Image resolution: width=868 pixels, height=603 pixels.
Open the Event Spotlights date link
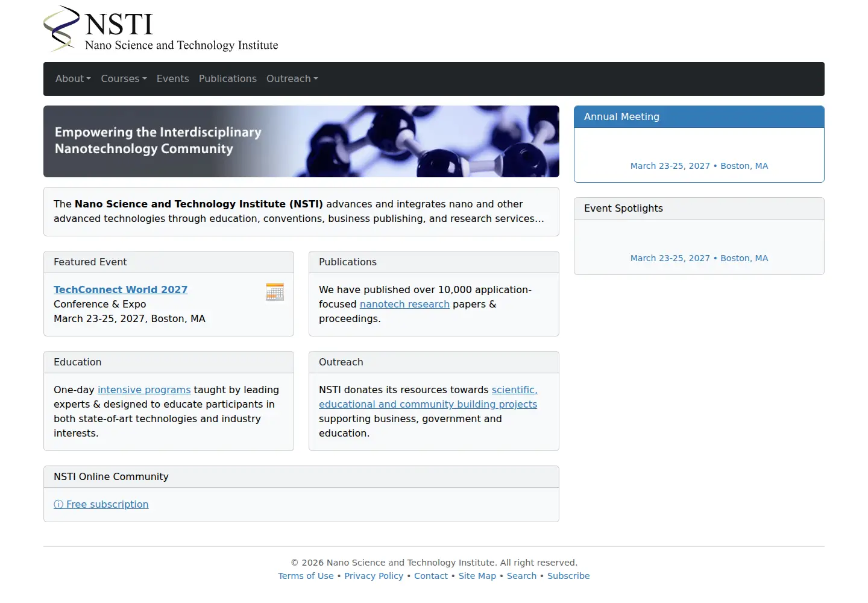pos(699,258)
